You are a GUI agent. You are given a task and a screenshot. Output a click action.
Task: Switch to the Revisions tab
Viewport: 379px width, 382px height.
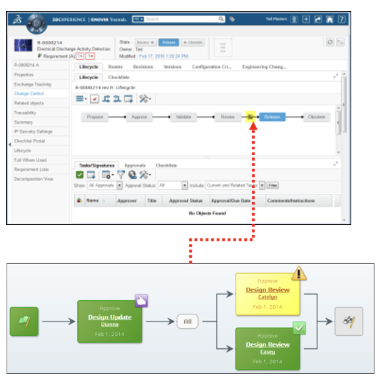point(143,67)
